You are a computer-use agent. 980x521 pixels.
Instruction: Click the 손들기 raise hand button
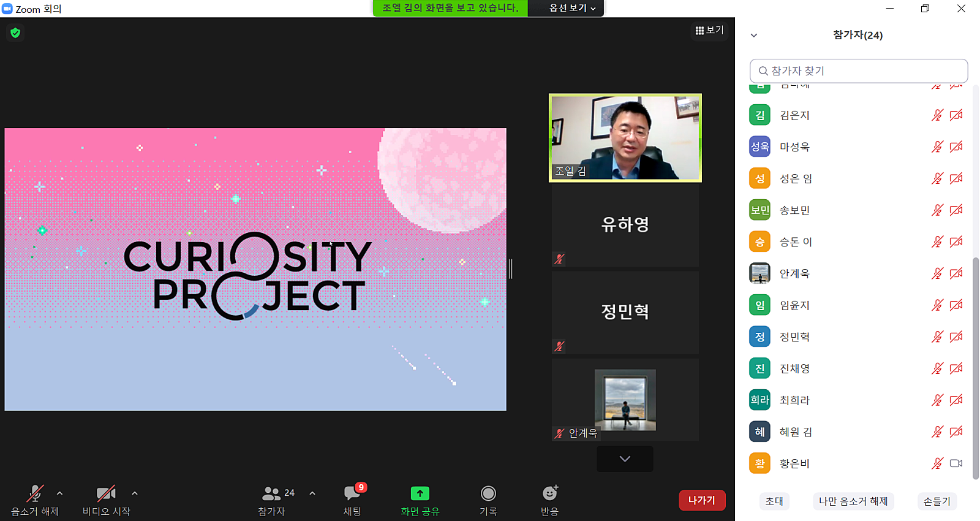[937, 501]
